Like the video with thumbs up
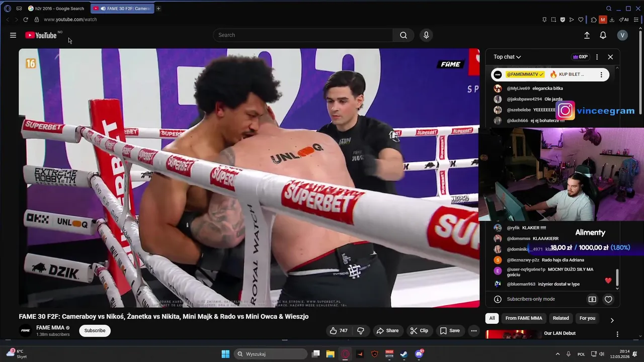This screenshot has width=644, height=362. pos(338,330)
